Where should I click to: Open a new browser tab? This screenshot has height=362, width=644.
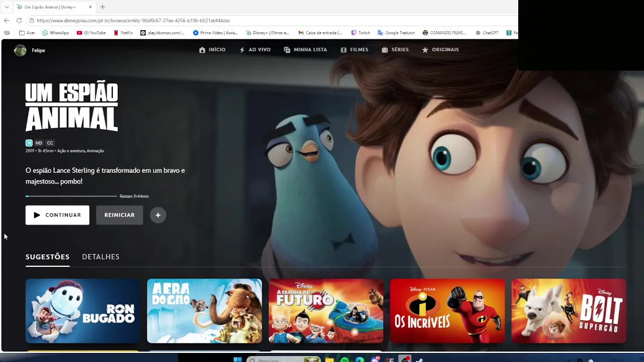coord(103,7)
